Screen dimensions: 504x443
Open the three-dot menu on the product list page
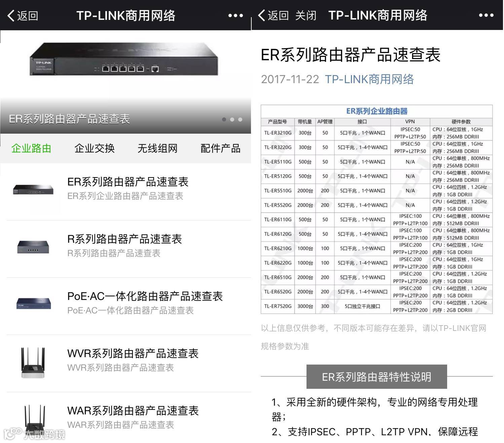click(236, 15)
